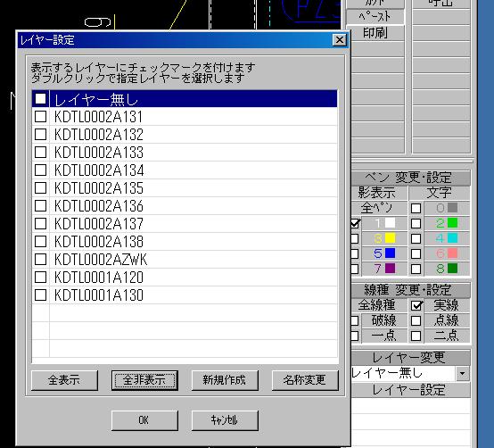494x448 pixels.
Task: Pick pen 3 yellow color swatch
Action: click(390, 238)
